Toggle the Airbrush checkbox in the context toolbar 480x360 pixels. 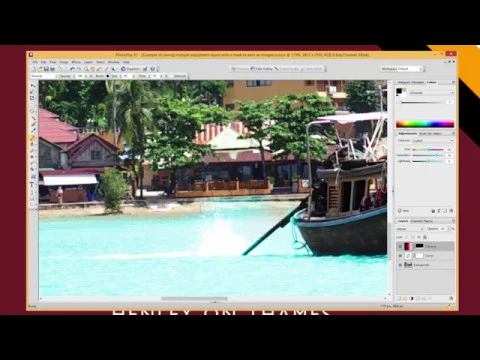pyautogui.click(x=172, y=76)
